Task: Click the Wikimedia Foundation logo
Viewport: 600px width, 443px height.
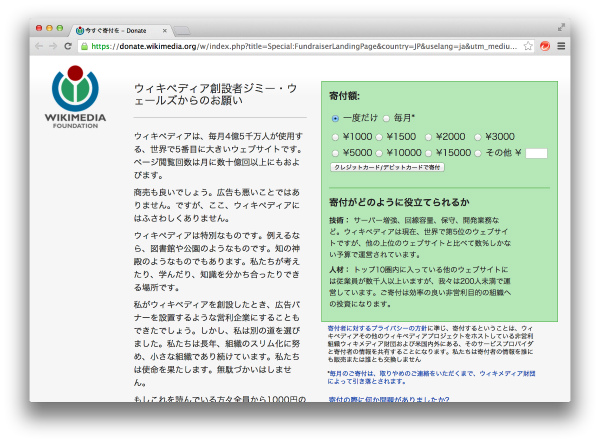Action: pyautogui.click(x=75, y=97)
